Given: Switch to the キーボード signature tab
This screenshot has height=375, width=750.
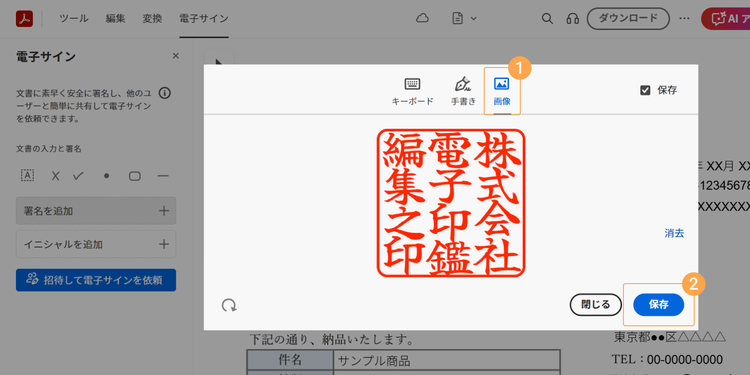Looking at the screenshot, I should pyautogui.click(x=412, y=91).
